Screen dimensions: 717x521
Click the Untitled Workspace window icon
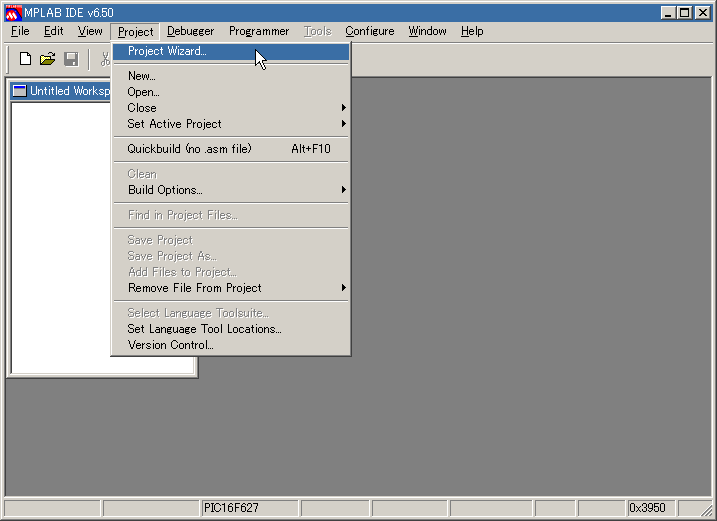click(x=19, y=91)
